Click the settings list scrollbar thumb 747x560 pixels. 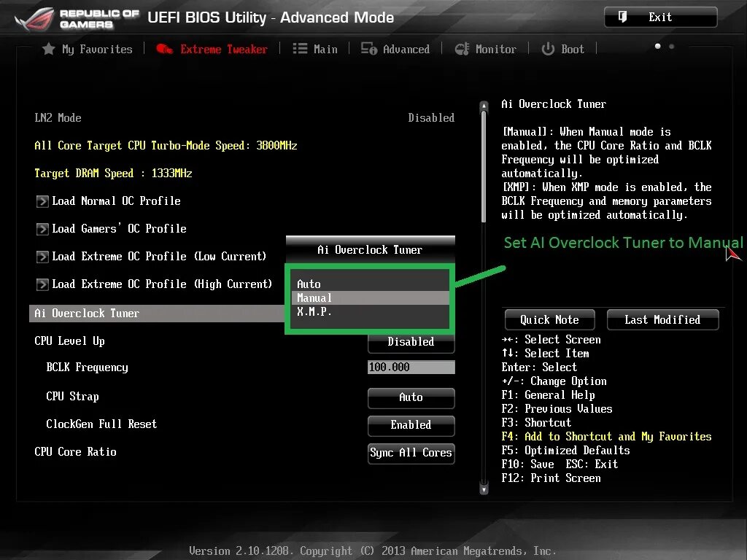click(484, 167)
